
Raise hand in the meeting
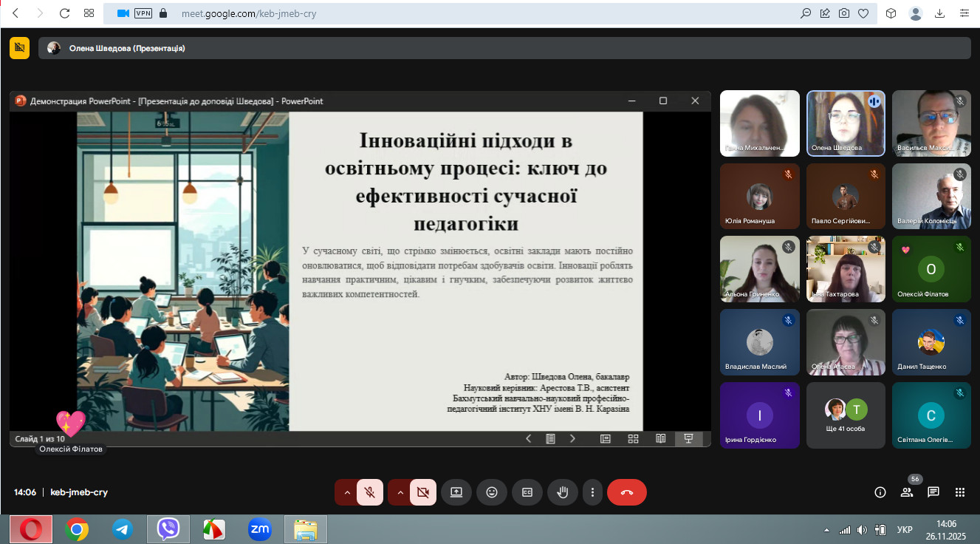click(563, 492)
